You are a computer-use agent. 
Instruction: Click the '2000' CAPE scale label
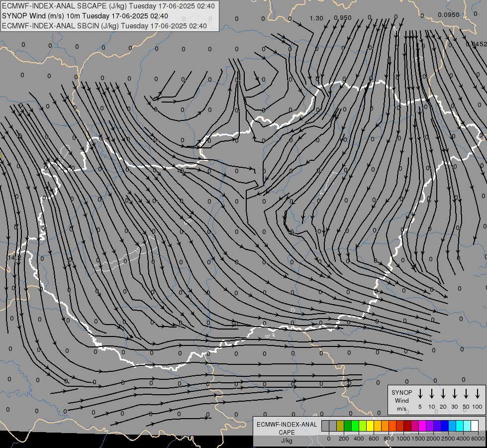[x=433, y=439]
